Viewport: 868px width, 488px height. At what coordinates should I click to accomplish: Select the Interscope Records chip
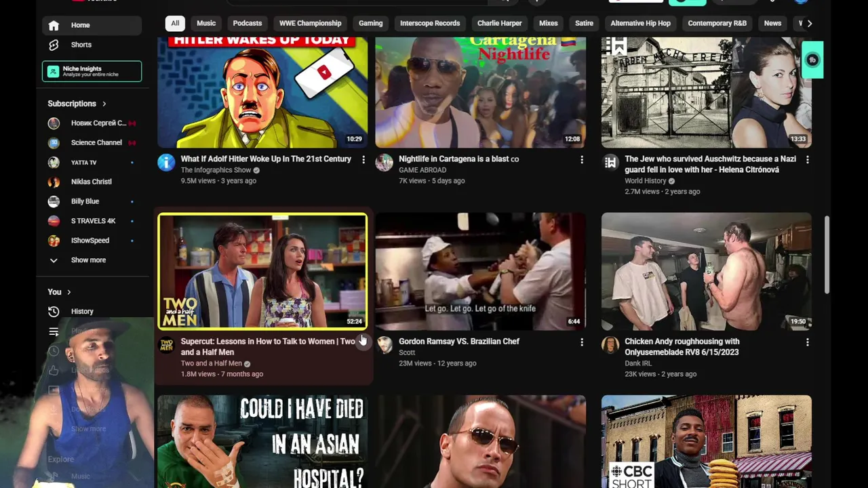coord(430,23)
